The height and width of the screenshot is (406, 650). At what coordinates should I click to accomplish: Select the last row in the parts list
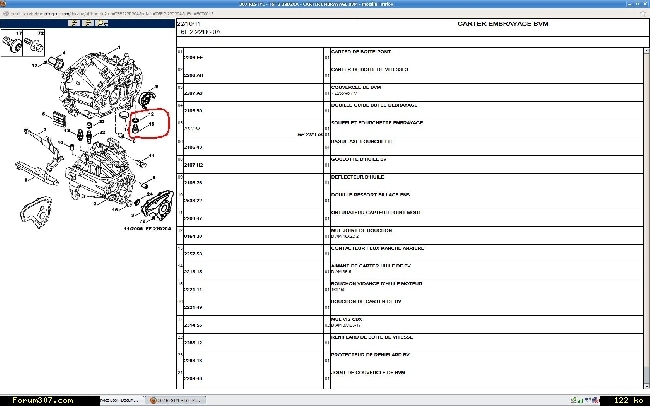[x=362, y=379]
